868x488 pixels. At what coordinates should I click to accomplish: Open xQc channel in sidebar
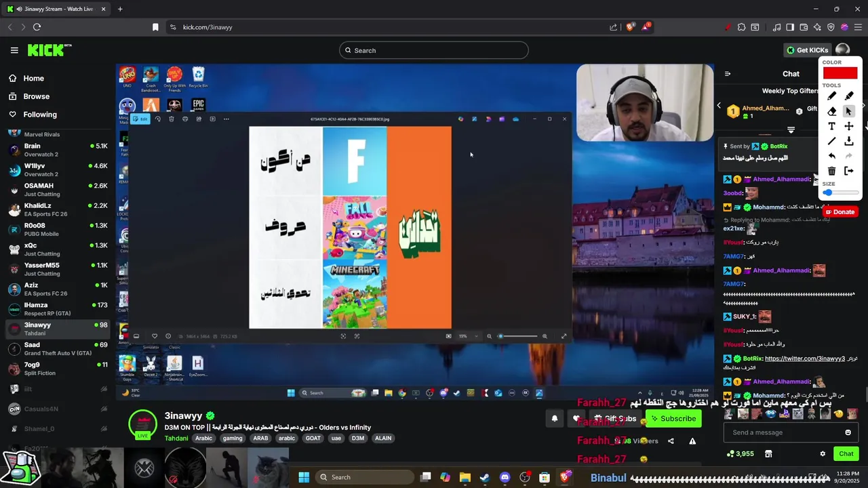point(58,249)
